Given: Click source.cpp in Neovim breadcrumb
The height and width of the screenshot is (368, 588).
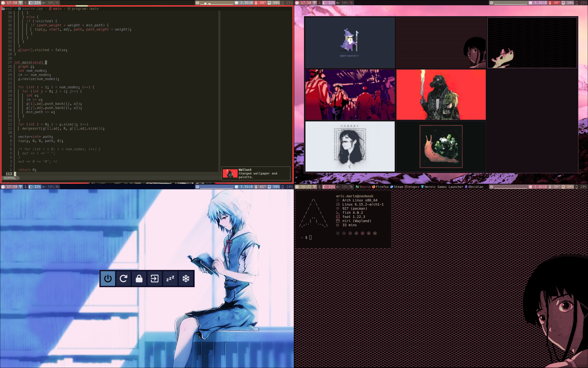Looking at the screenshot, I should (31, 9).
